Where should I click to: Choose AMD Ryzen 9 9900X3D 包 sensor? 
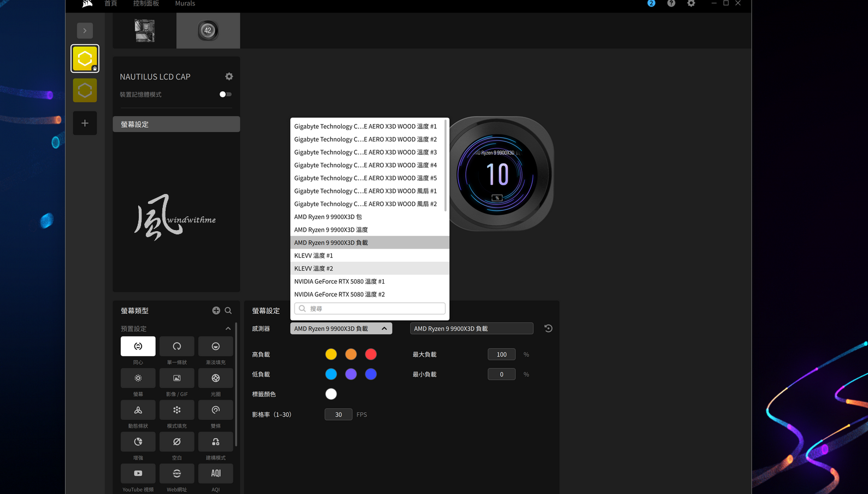[370, 217]
